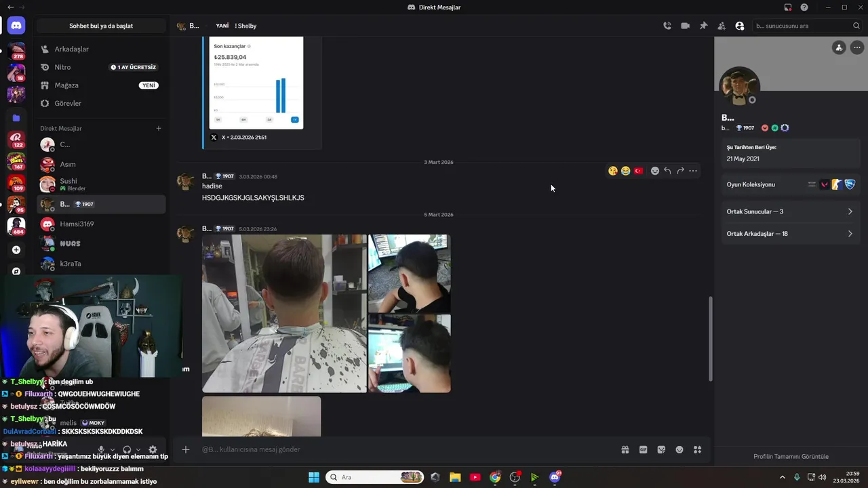This screenshot has width=868, height=488.
Task: Open File Explorer from the taskbar
Action: [x=455, y=477]
